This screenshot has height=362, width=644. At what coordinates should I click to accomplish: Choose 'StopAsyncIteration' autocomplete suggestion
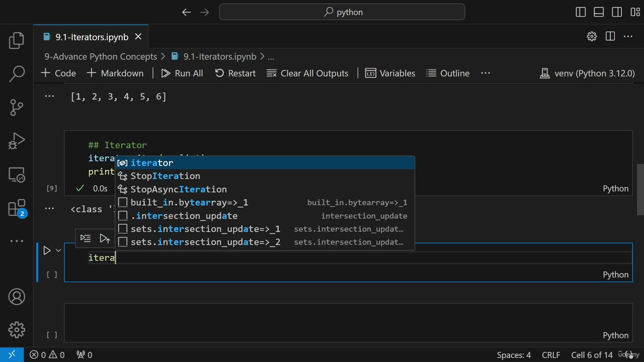coord(265,189)
